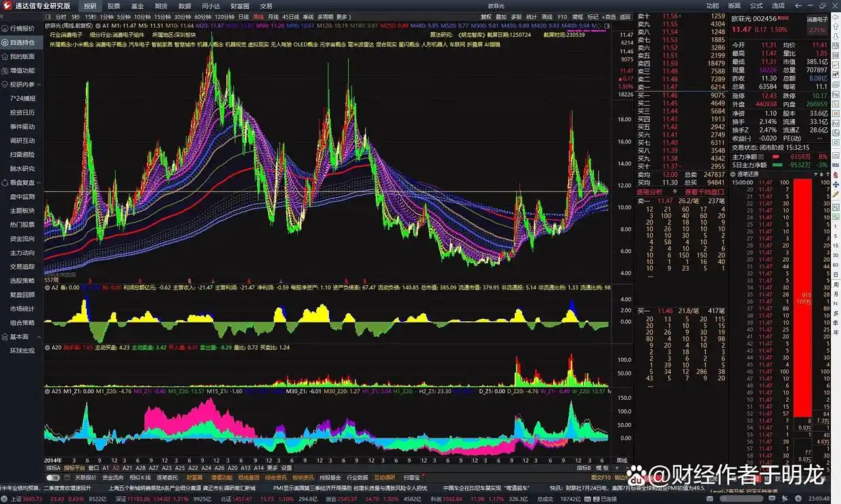Click the 退出 exit button on chart toolbar
The image size is (841, 504).
pyautogui.click(x=626, y=16)
